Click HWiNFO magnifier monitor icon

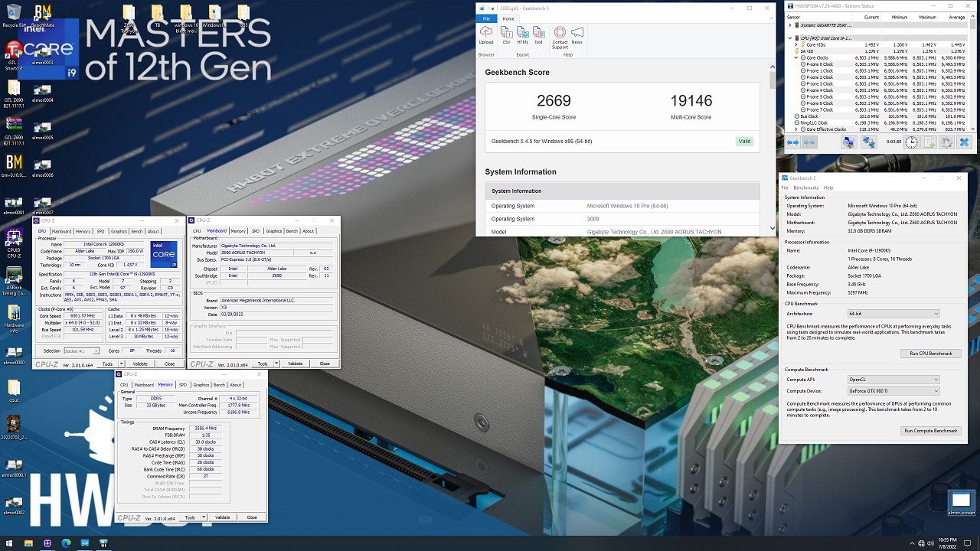(x=849, y=142)
